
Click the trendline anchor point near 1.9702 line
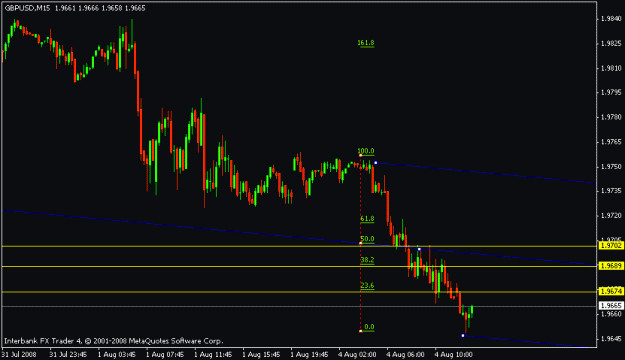click(x=419, y=249)
